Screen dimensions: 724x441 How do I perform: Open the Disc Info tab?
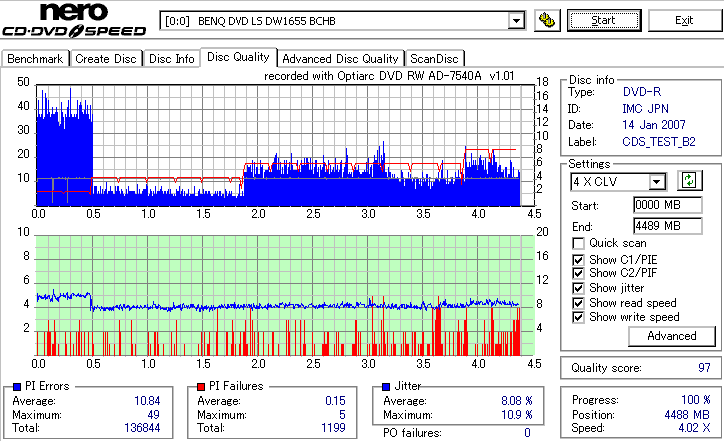click(x=171, y=59)
